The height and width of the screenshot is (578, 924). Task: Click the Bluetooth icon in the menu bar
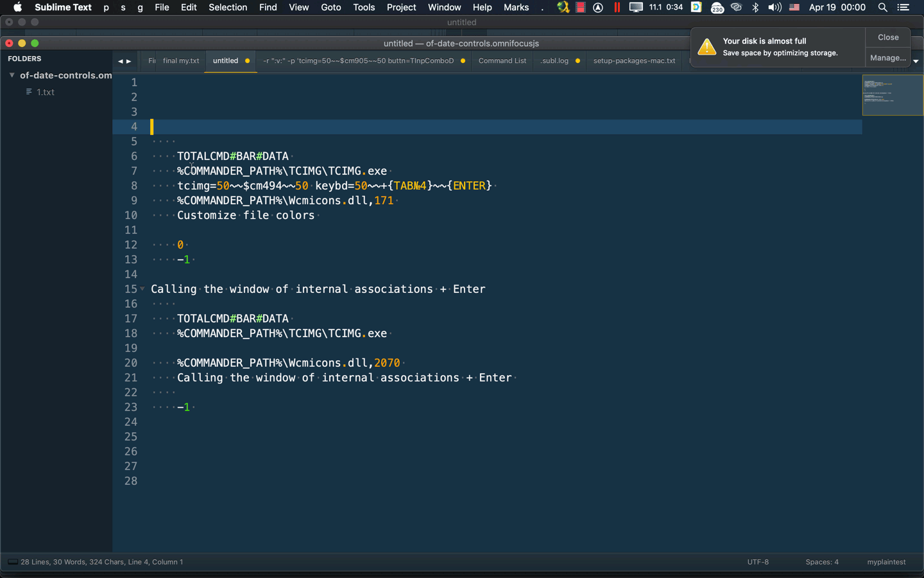pyautogui.click(x=755, y=7)
